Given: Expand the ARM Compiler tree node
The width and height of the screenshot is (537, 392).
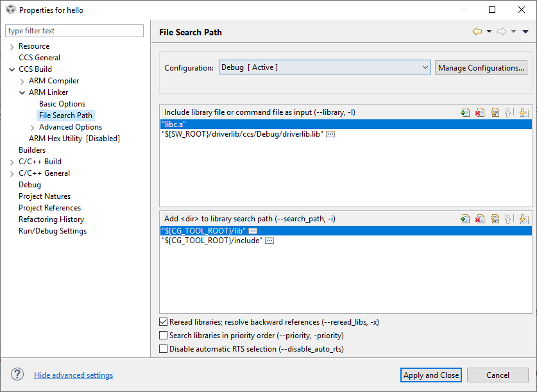Looking at the screenshot, I should [x=22, y=81].
